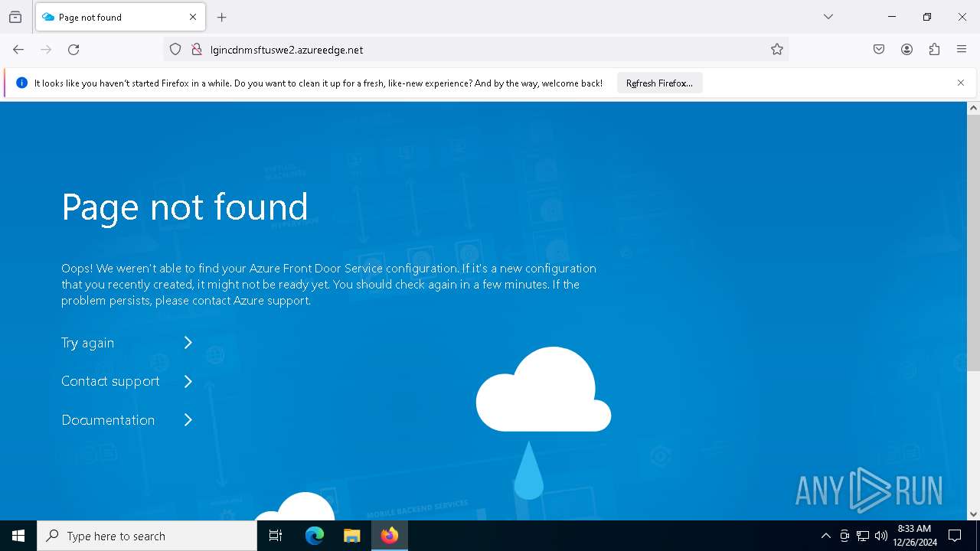Open the extensions puzzle icon
Viewport: 980px width, 551px height.
coord(934,50)
